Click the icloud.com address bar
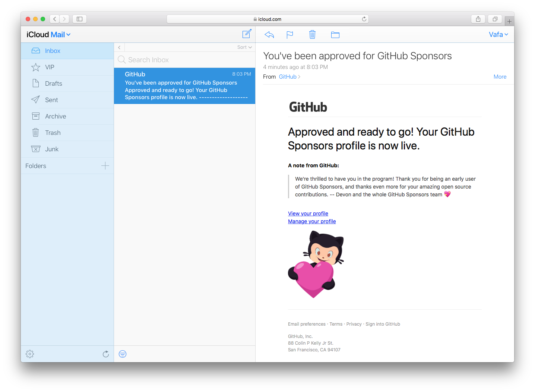This screenshot has width=535, height=392. coord(267,19)
